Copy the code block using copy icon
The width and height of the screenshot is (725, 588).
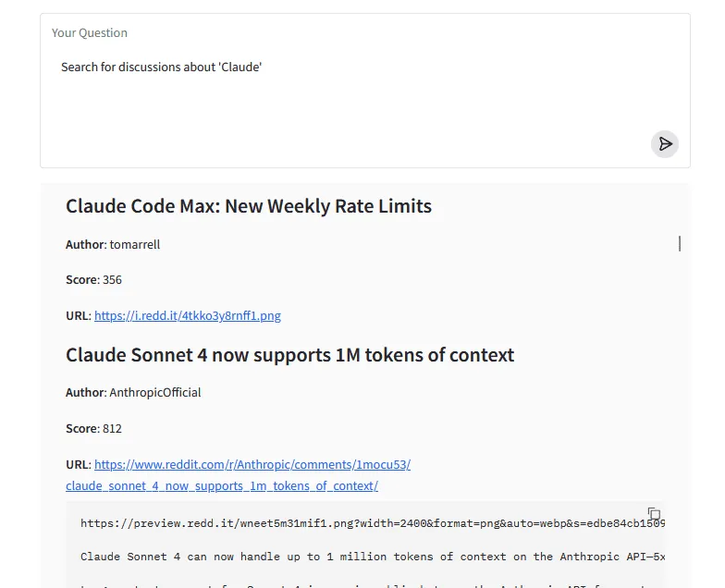[654, 514]
